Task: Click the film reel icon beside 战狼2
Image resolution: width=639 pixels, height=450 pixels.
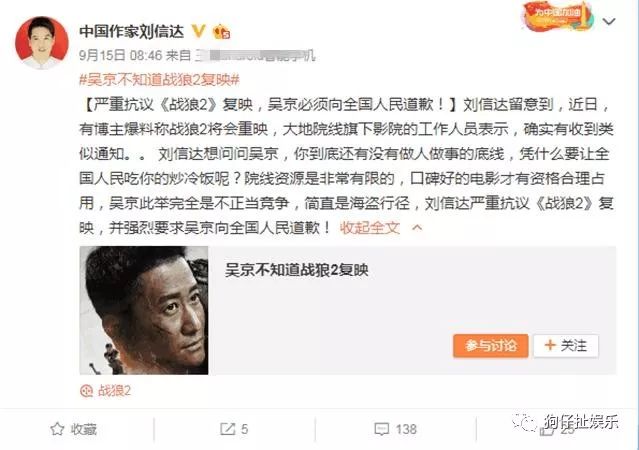Action: pos(86,391)
